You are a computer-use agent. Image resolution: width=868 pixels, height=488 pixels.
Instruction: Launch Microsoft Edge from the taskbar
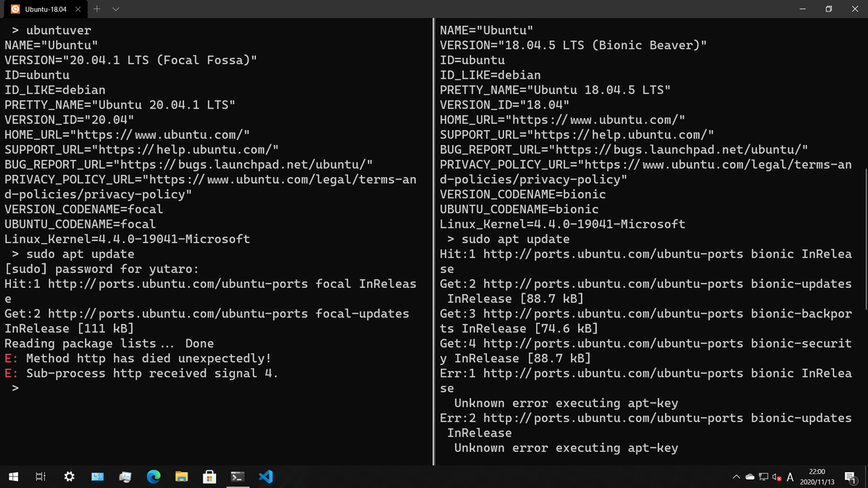click(152, 476)
